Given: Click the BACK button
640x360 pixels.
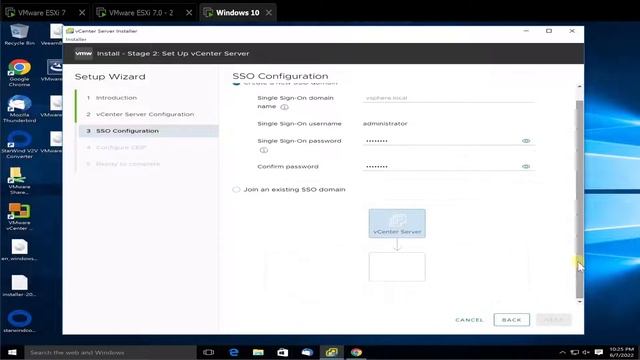Looking at the screenshot, I should (x=511, y=320).
